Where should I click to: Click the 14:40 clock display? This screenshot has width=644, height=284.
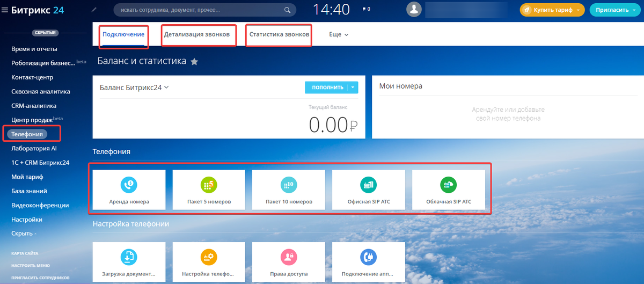(331, 9)
